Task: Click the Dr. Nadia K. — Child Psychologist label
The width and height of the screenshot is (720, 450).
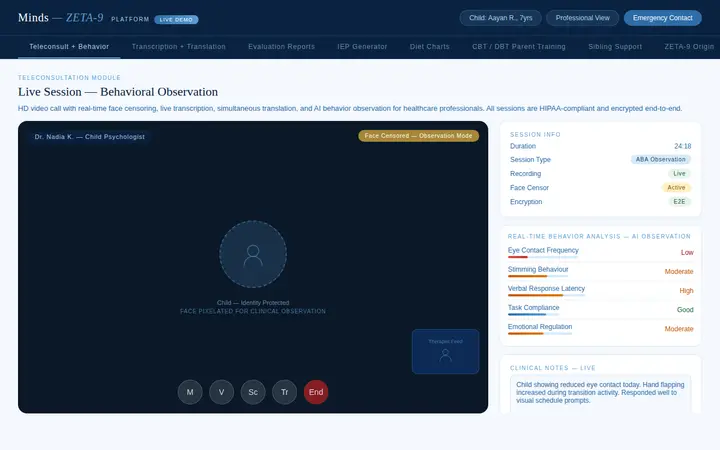Action: [x=90, y=137]
